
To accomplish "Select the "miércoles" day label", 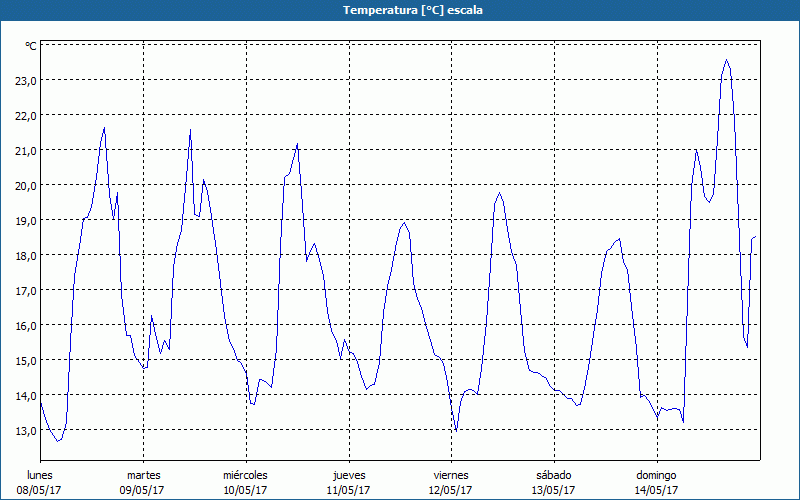I will coord(245,475).
